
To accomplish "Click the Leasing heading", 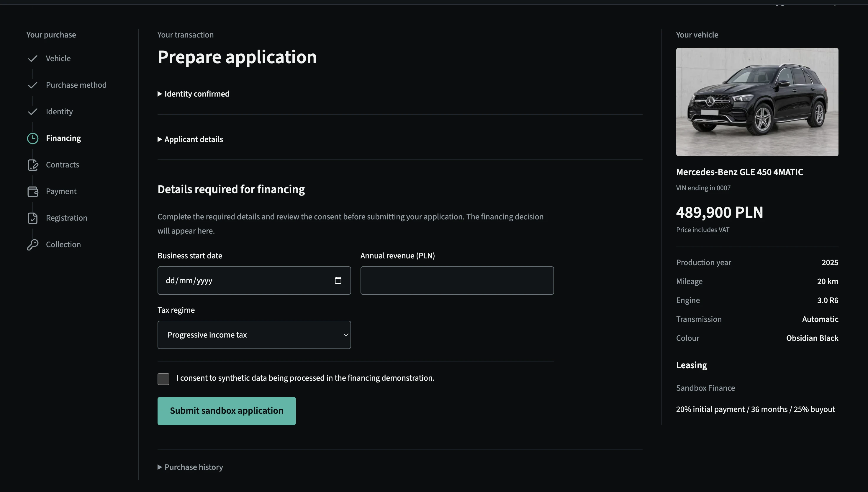I will [x=692, y=365].
